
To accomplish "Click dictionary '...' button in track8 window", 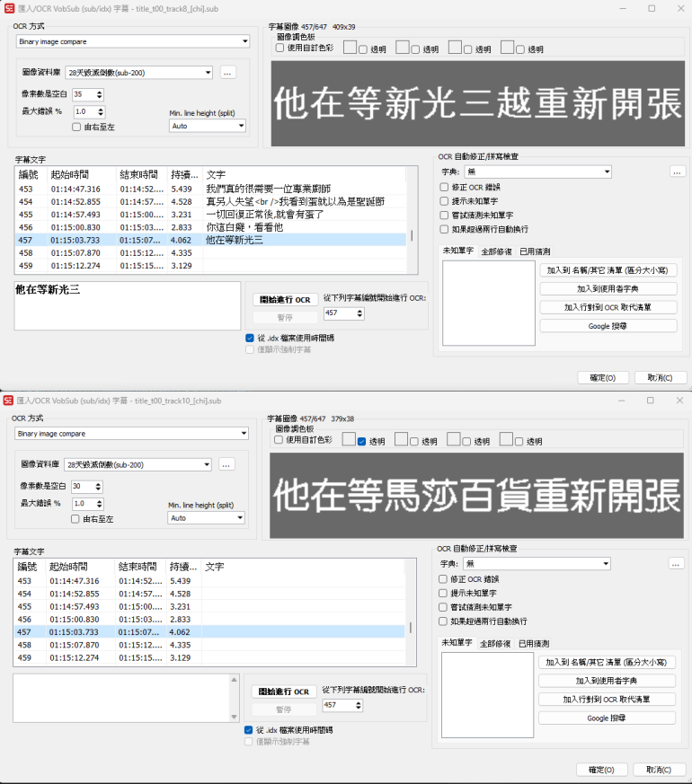I will coord(677,172).
